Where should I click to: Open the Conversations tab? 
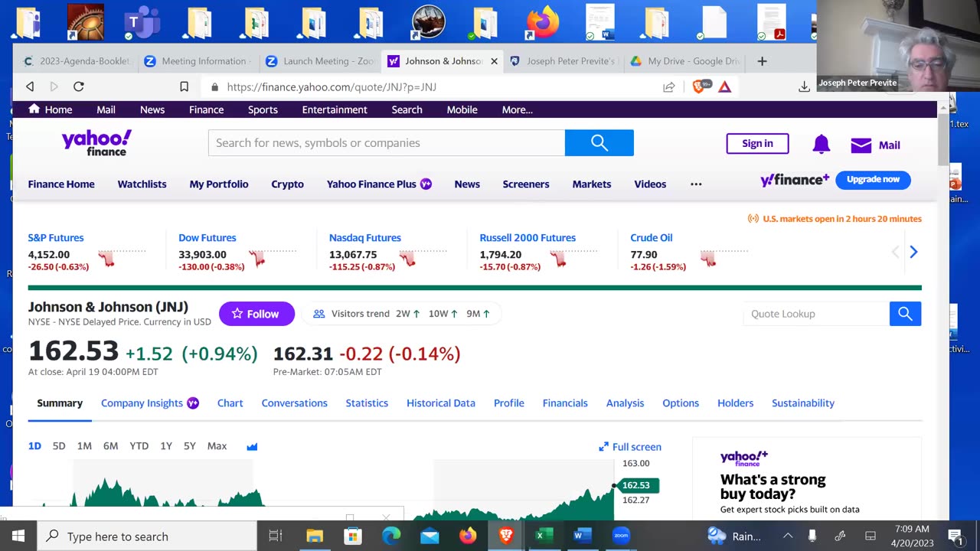point(294,403)
